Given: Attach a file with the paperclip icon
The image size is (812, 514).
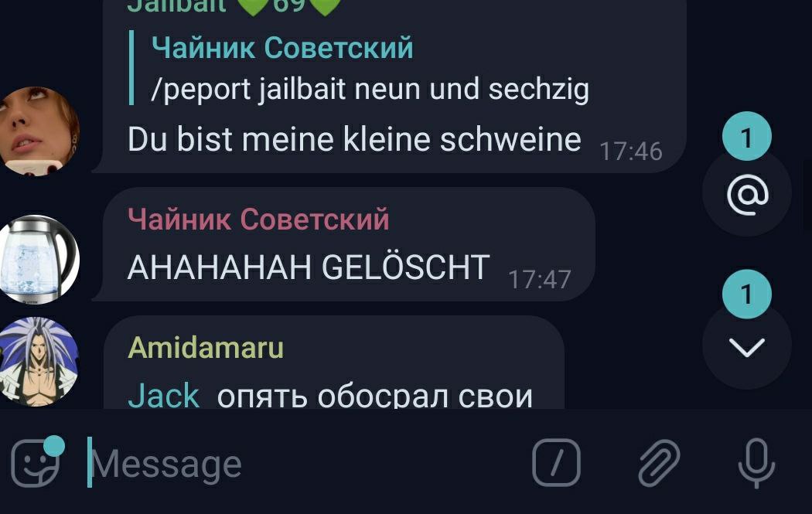Looking at the screenshot, I should (659, 463).
